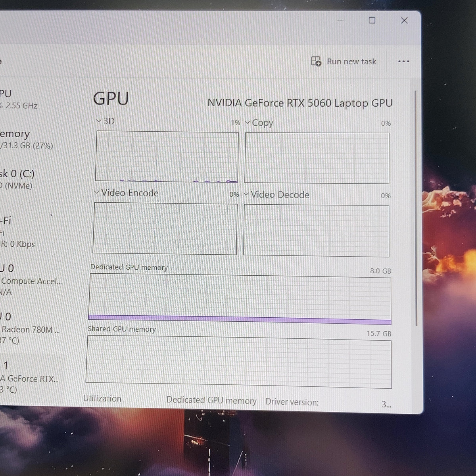Maximize the Task Manager window
Image resolution: width=476 pixels, height=476 pixels.
pos(372,20)
